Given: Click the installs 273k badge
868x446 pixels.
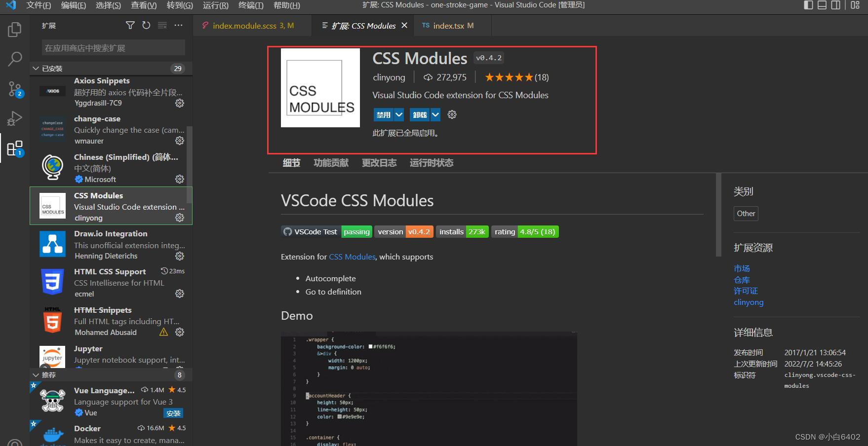Looking at the screenshot, I should click(462, 232).
